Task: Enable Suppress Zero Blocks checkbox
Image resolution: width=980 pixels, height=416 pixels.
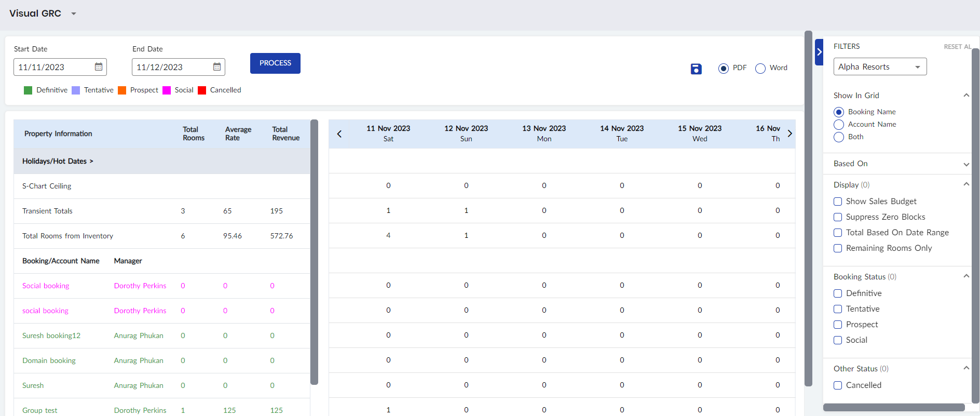Action: (838, 217)
